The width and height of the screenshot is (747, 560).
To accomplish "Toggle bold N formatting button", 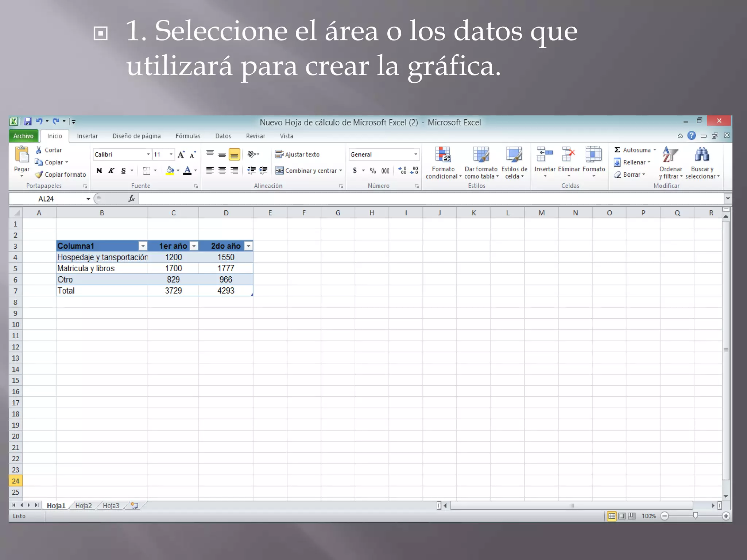I will click(x=99, y=171).
